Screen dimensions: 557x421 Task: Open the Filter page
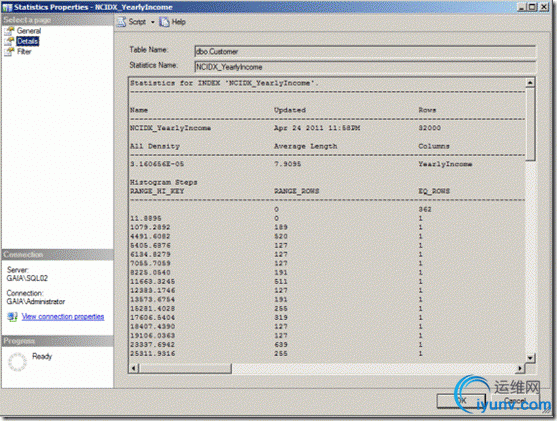(24, 52)
